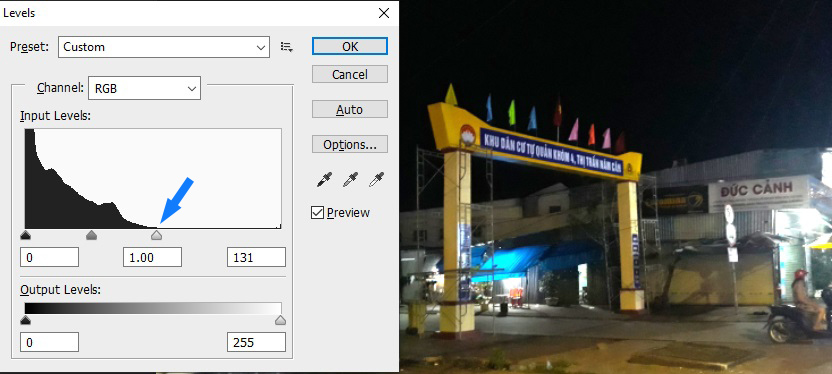832x374 pixels.
Task: Click the input shadow slider triangle
Action: [25, 235]
